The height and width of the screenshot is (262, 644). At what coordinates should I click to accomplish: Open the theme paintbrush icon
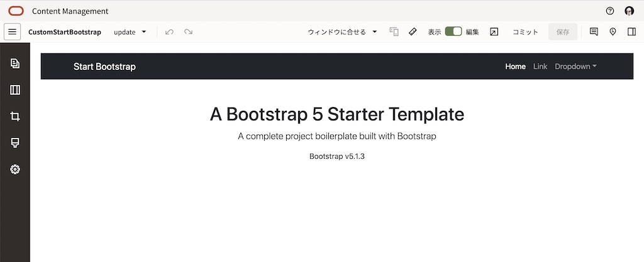[x=15, y=143]
